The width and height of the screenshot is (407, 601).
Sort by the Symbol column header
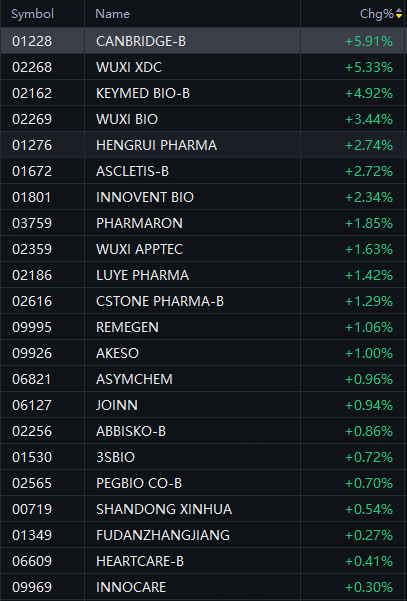tap(32, 14)
